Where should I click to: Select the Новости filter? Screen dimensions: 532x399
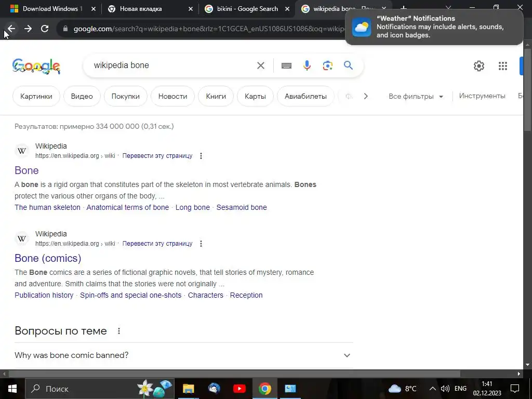pos(172,96)
